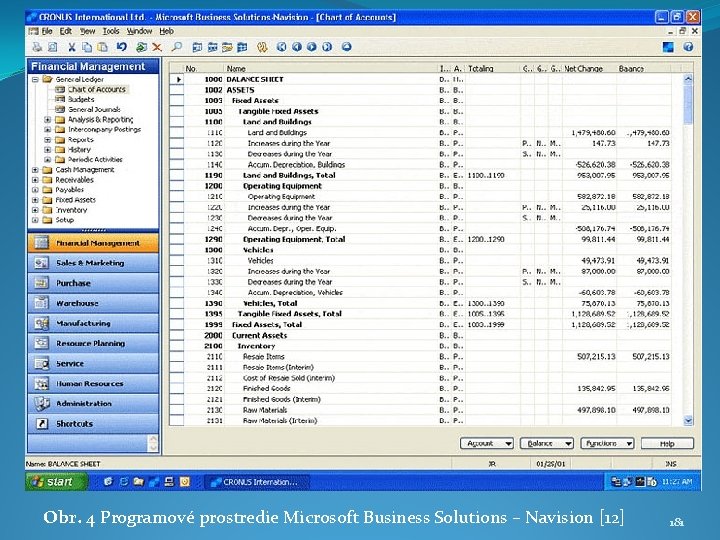Click the Help button below the table

(x=667, y=444)
